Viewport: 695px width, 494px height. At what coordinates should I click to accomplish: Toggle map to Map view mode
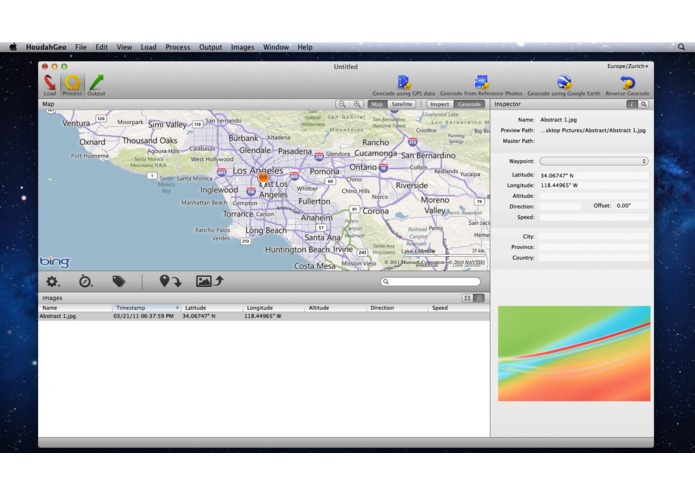[x=377, y=104]
